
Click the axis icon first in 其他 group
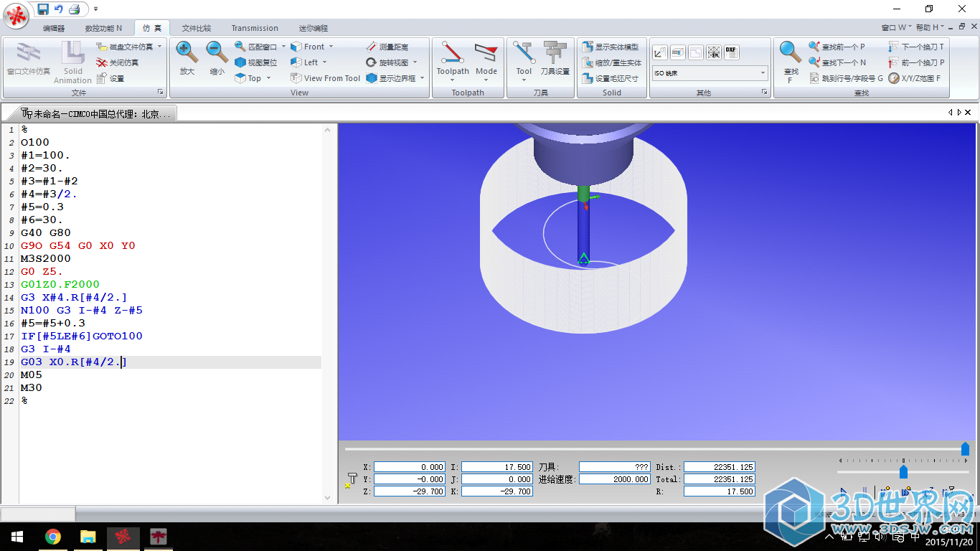click(659, 52)
